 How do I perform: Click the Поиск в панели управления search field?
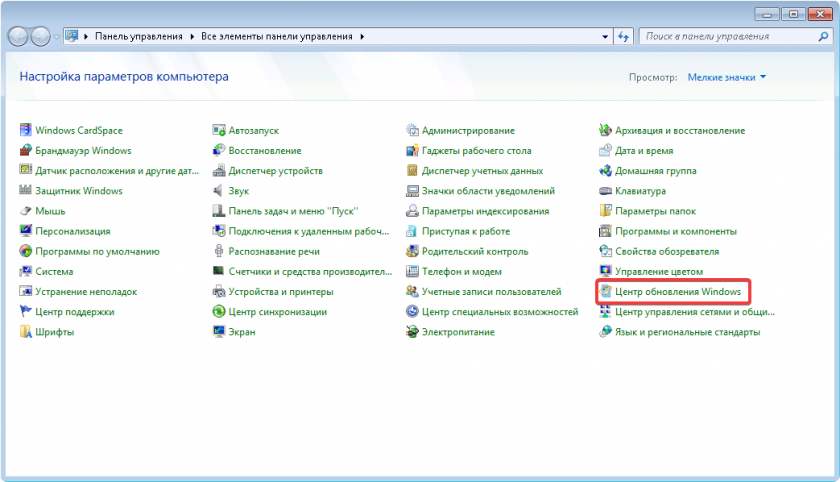725,36
